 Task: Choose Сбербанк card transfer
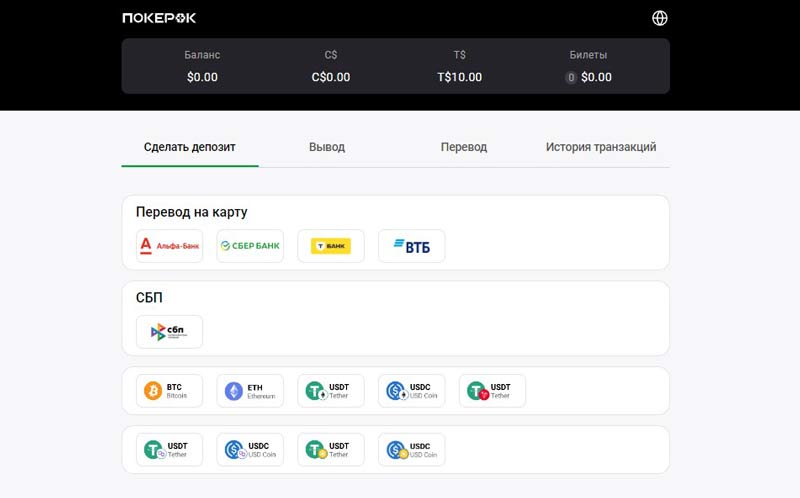250,246
